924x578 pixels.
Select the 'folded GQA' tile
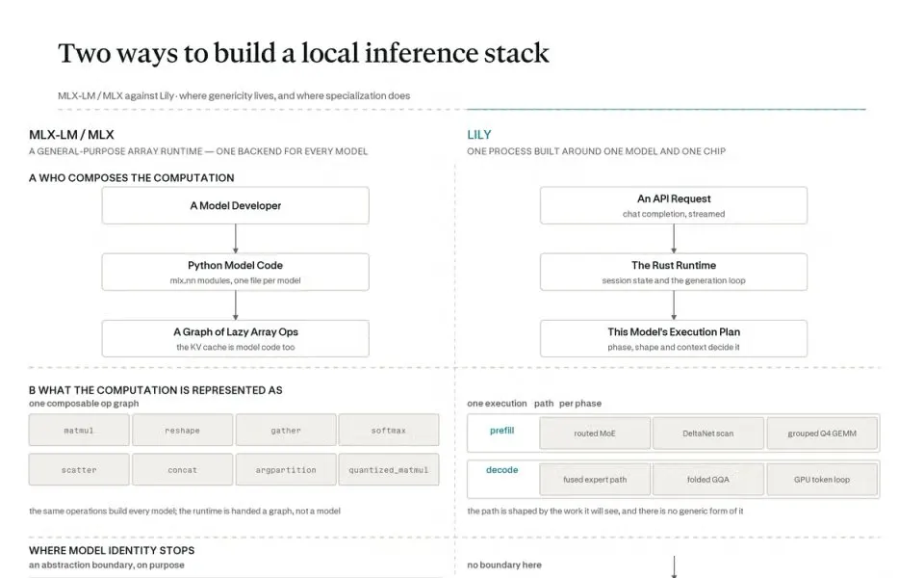pos(708,480)
